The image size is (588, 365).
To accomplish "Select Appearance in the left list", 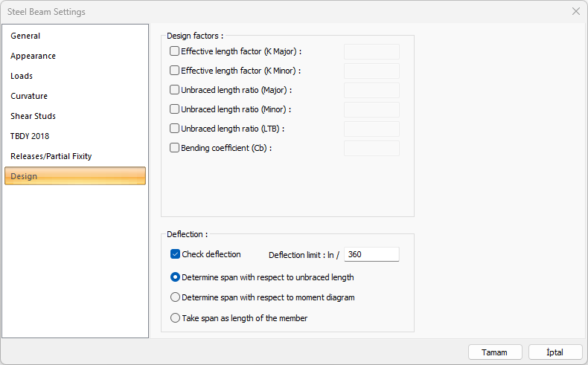I will [x=33, y=56].
